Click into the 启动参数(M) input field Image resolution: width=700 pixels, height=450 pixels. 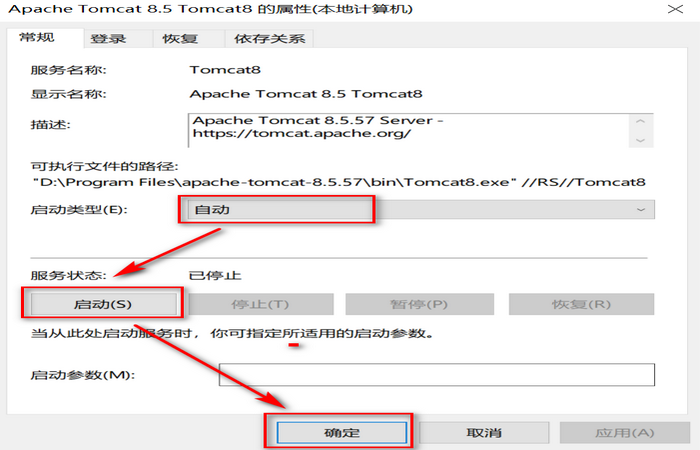[437, 375]
